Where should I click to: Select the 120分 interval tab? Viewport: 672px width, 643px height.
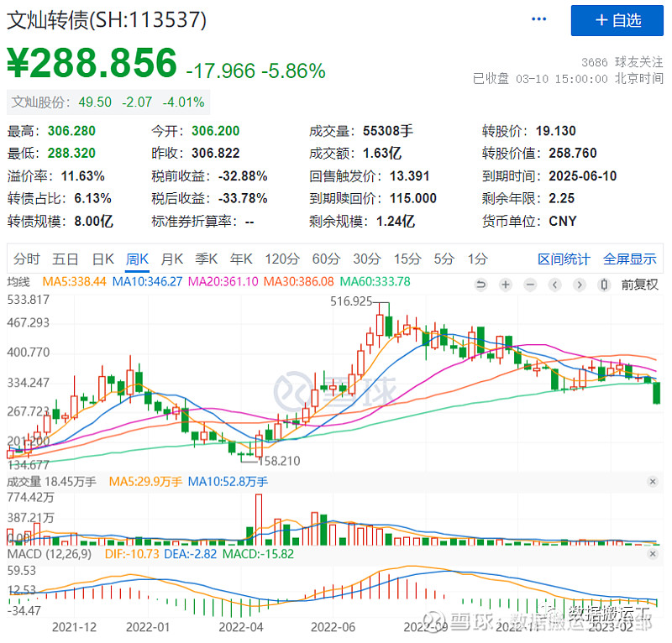click(282, 259)
